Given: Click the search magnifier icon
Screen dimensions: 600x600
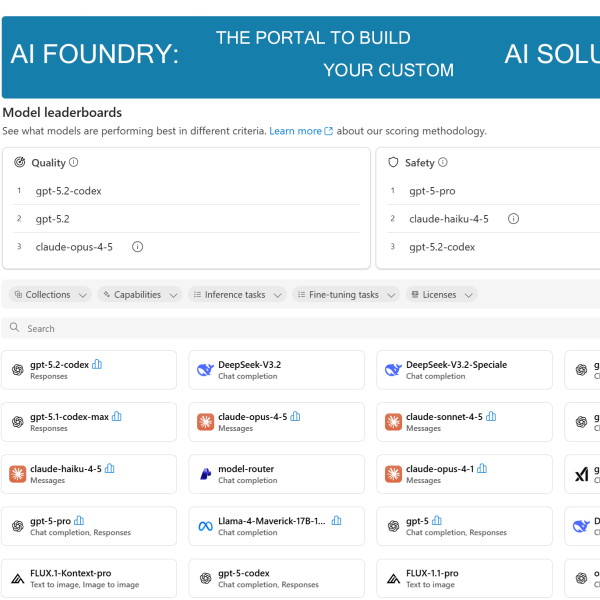Looking at the screenshot, I should [x=15, y=328].
